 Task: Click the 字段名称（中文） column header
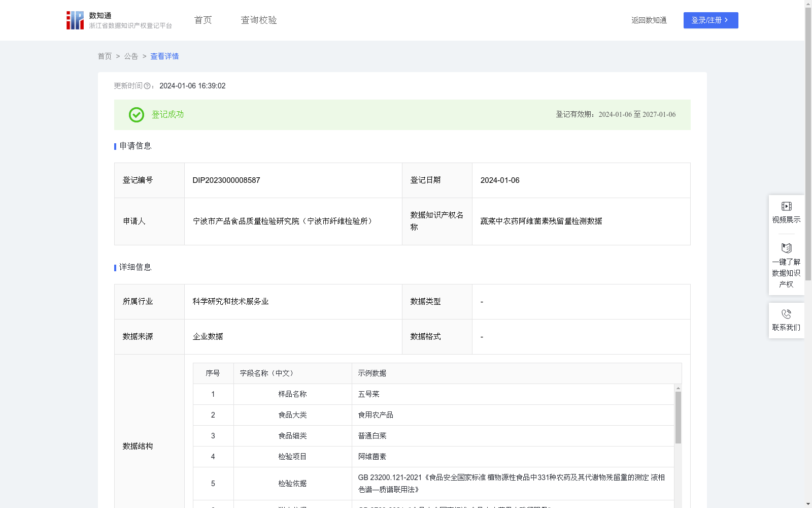click(293, 373)
